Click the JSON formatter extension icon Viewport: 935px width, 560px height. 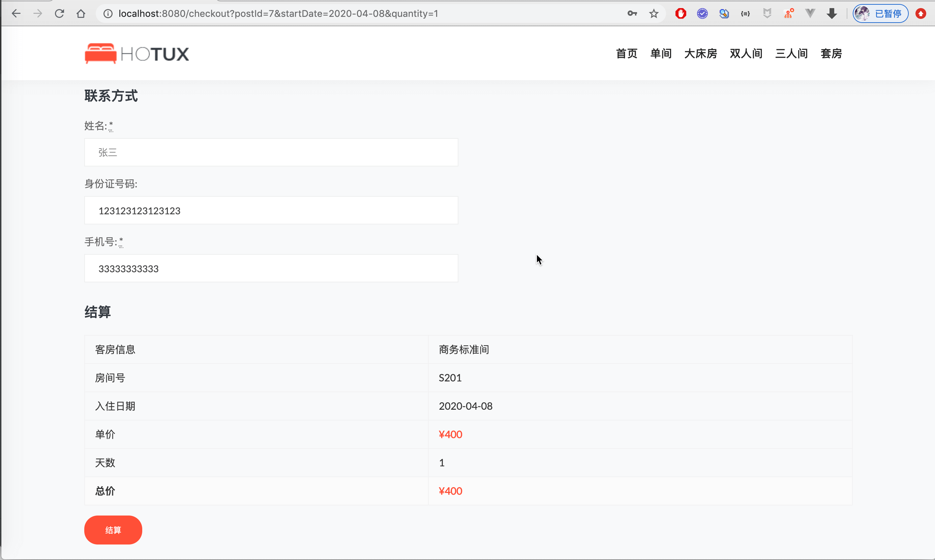[x=746, y=13]
